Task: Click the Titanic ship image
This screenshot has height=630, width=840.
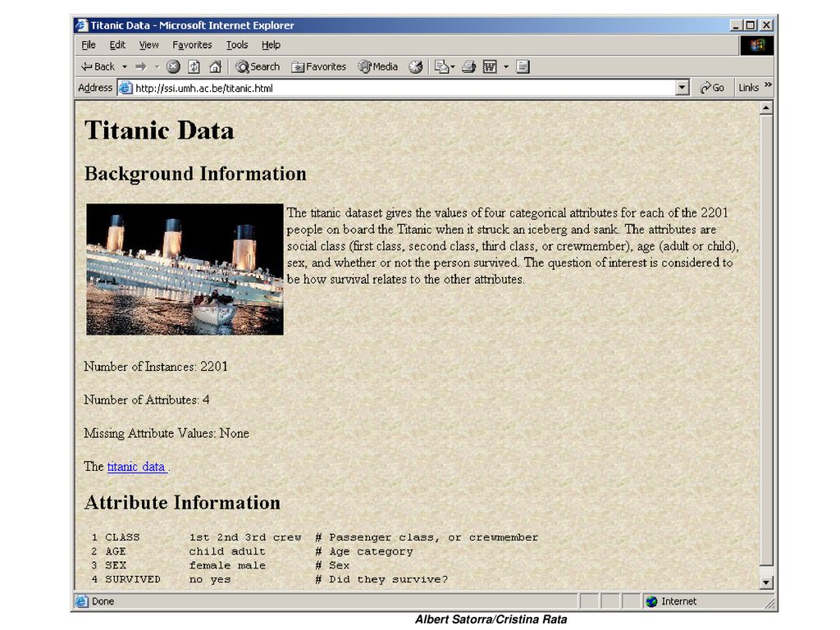Action: (185, 269)
